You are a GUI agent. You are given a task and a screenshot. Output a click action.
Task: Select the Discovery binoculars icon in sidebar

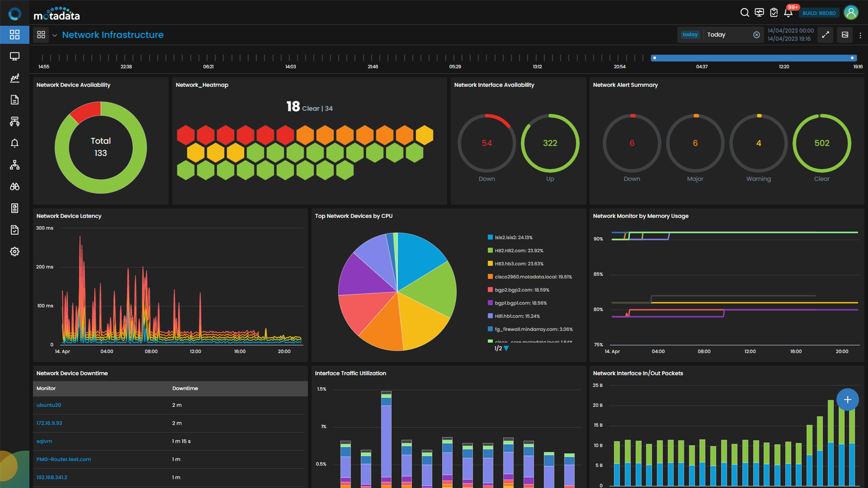15,186
